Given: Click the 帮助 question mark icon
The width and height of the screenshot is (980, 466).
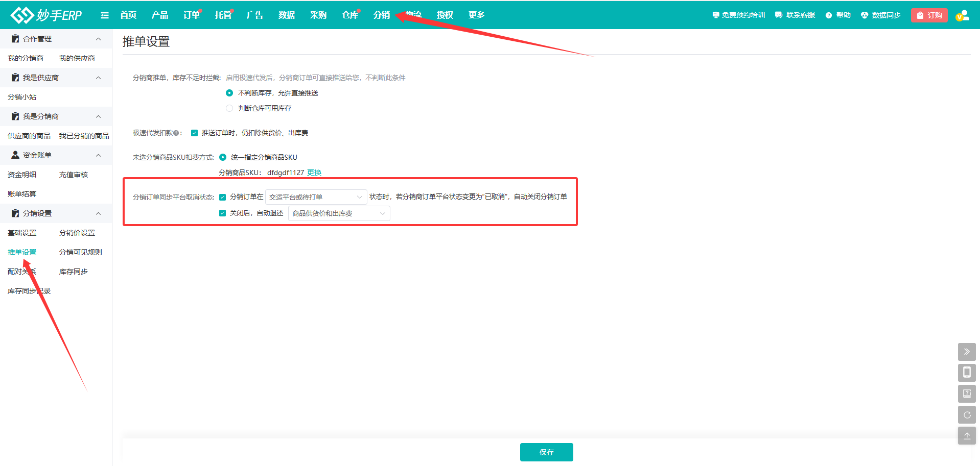Looking at the screenshot, I should pyautogui.click(x=829, y=15).
